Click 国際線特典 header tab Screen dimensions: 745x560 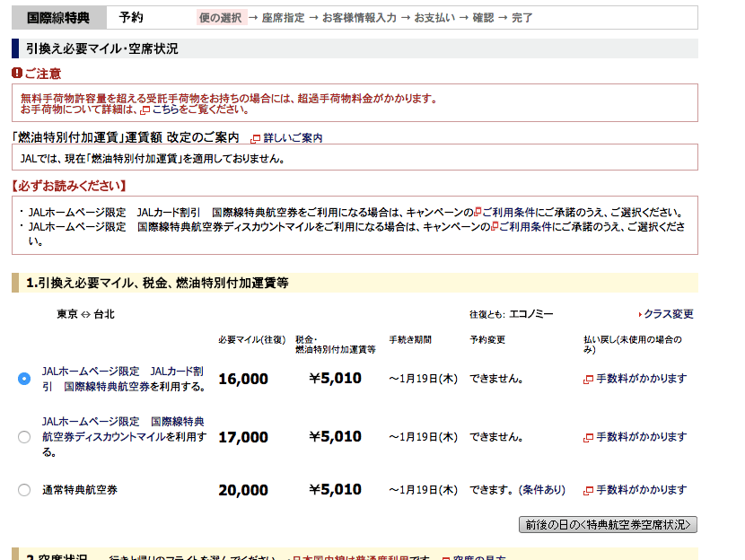pyautogui.click(x=59, y=18)
